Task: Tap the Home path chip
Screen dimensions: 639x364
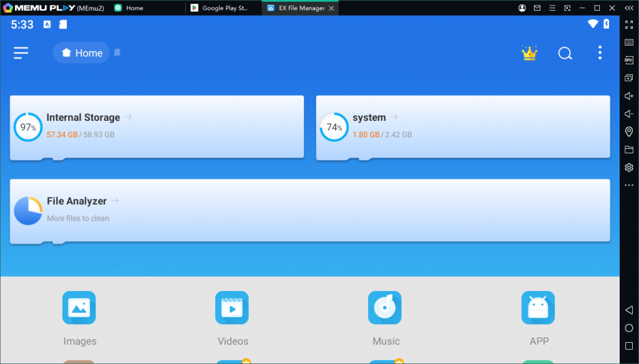Action: coord(81,53)
